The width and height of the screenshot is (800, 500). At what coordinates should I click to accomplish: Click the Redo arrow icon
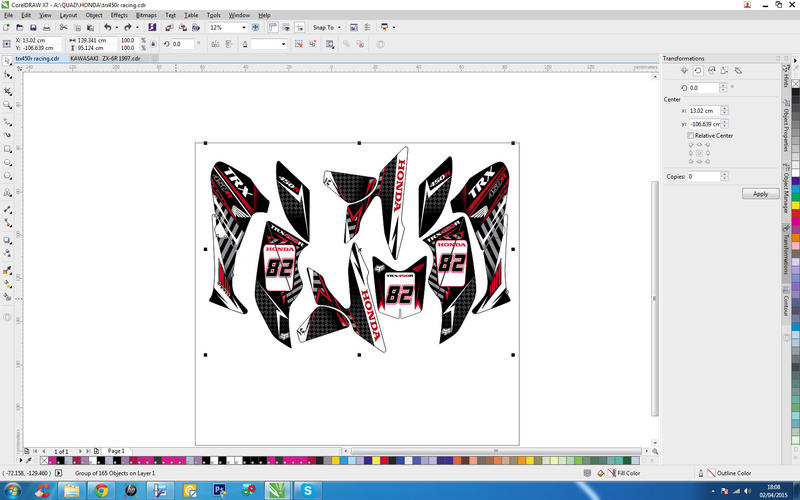pyautogui.click(x=128, y=28)
